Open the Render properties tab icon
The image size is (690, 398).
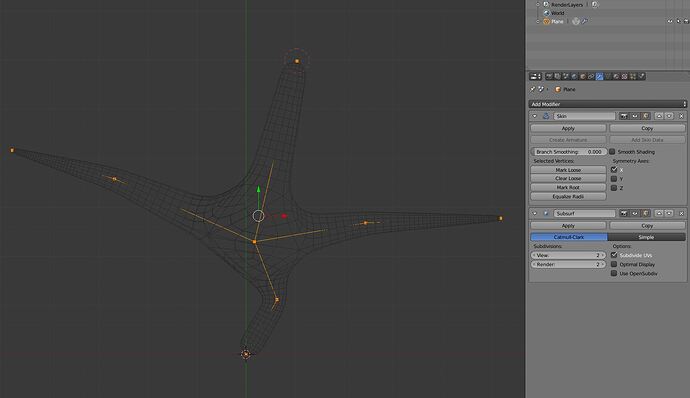(549, 76)
